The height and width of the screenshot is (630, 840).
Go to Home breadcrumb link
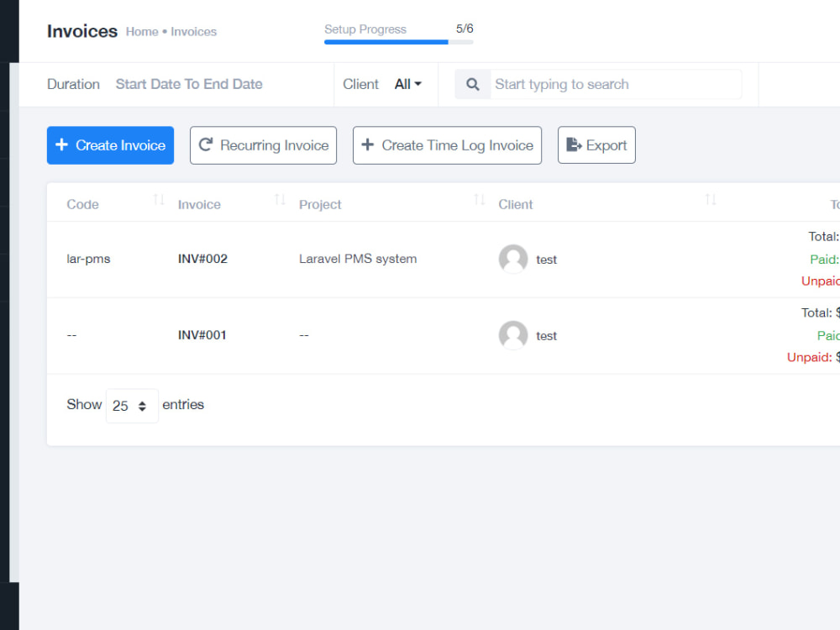(x=142, y=32)
